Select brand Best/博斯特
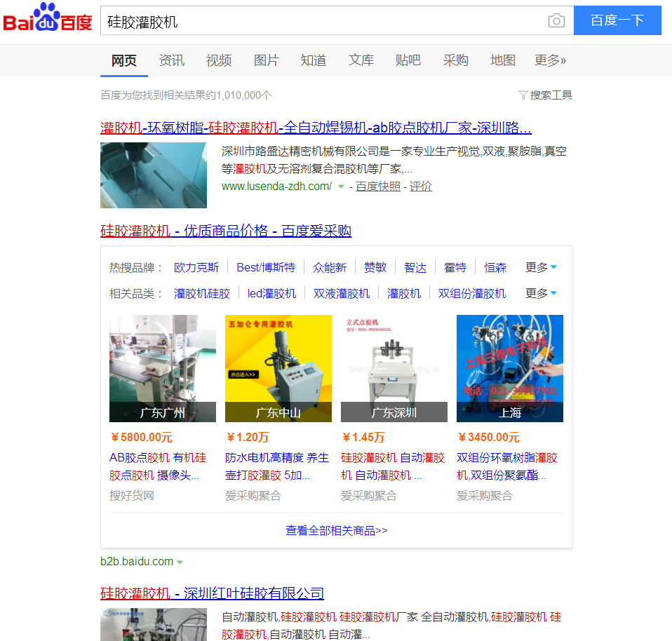The width and height of the screenshot is (672, 641). (266, 268)
